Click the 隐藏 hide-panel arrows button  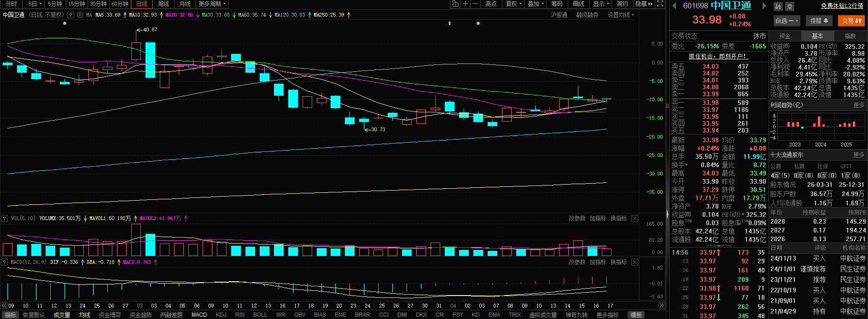point(644,4)
